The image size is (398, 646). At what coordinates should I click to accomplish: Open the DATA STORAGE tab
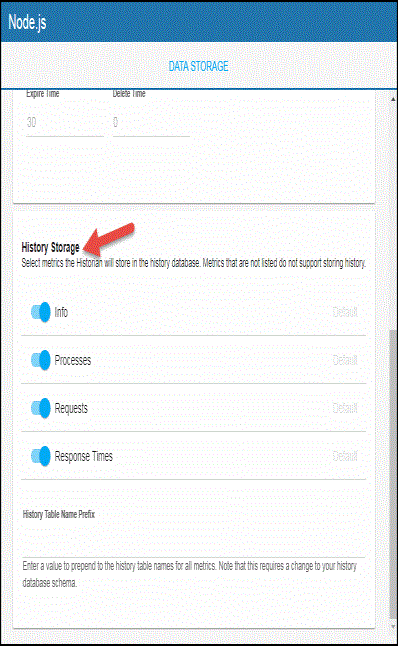(198, 66)
